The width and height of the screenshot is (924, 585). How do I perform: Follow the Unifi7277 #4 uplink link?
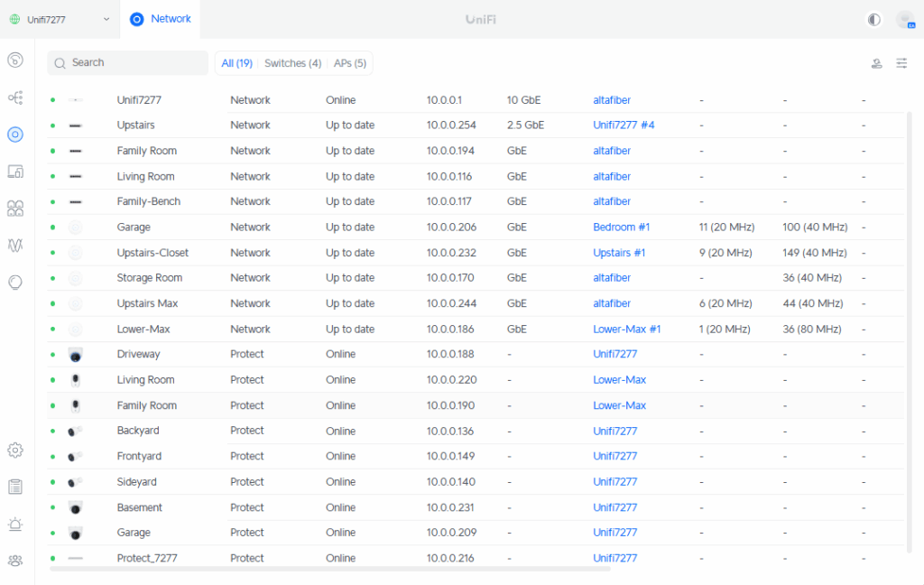click(624, 125)
